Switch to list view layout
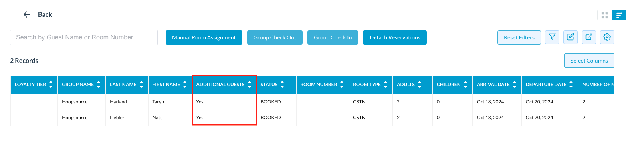The image size is (644, 146). 619,15
